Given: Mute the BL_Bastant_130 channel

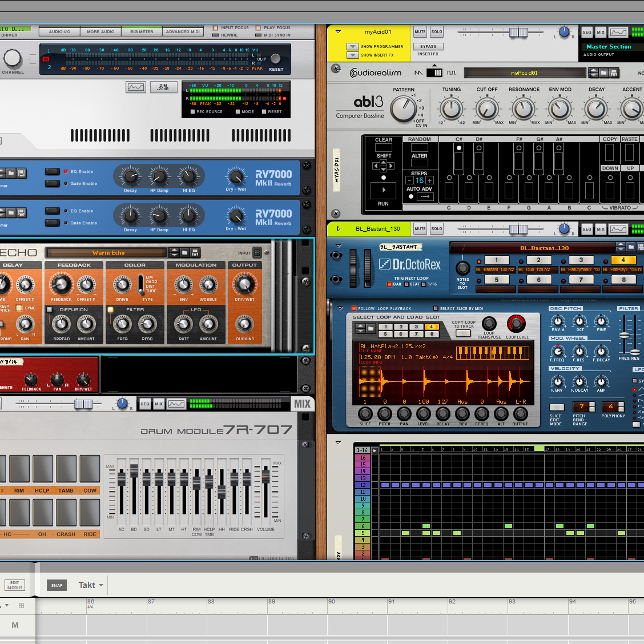Looking at the screenshot, I should pyautogui.click(x=420, y=229).
